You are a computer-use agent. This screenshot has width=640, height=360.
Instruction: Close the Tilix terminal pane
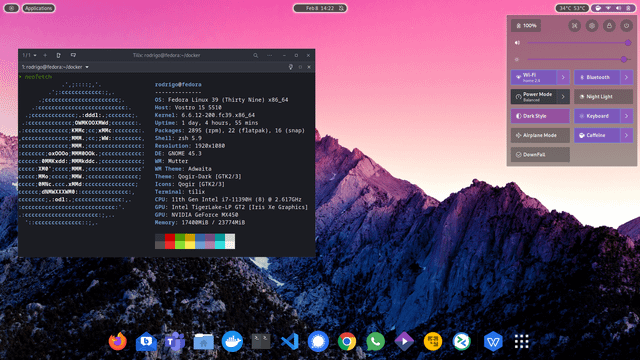point(309,67)
